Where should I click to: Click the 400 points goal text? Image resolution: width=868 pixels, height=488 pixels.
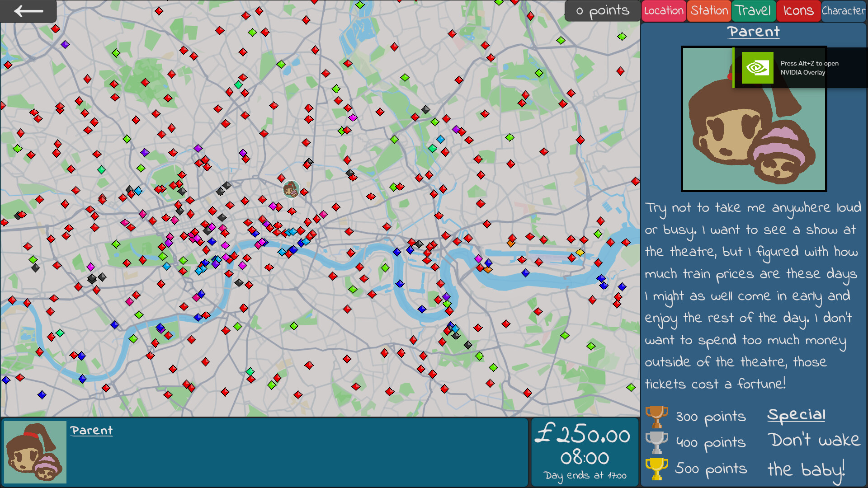711,443
